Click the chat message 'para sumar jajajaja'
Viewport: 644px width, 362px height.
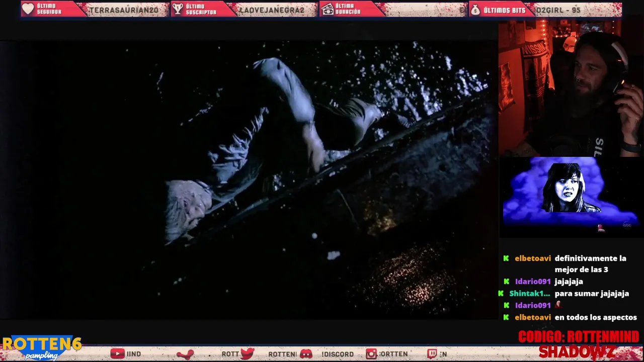coord(592,294)
